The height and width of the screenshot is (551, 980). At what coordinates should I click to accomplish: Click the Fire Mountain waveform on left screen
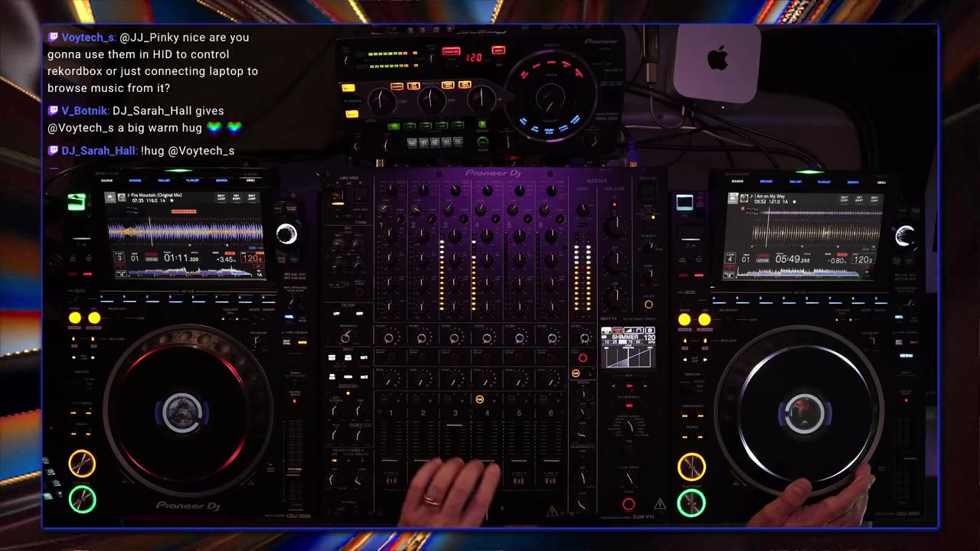coord(185,230)
